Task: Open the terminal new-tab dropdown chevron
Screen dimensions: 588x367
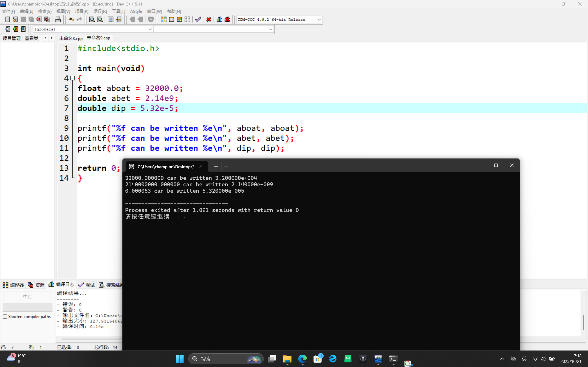Action: pyautogui.click(x=226, y=167)
